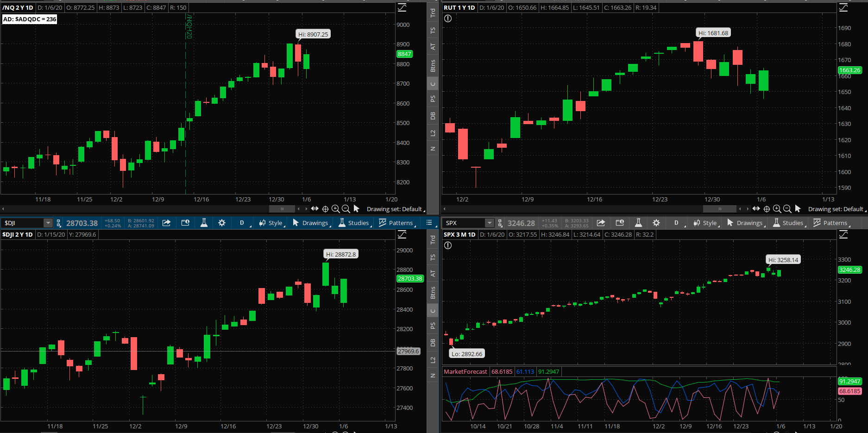The image size is (868, 433).
Task: Click the RUT chart horizontal scrollbar thumb
Action: [720, 209]
